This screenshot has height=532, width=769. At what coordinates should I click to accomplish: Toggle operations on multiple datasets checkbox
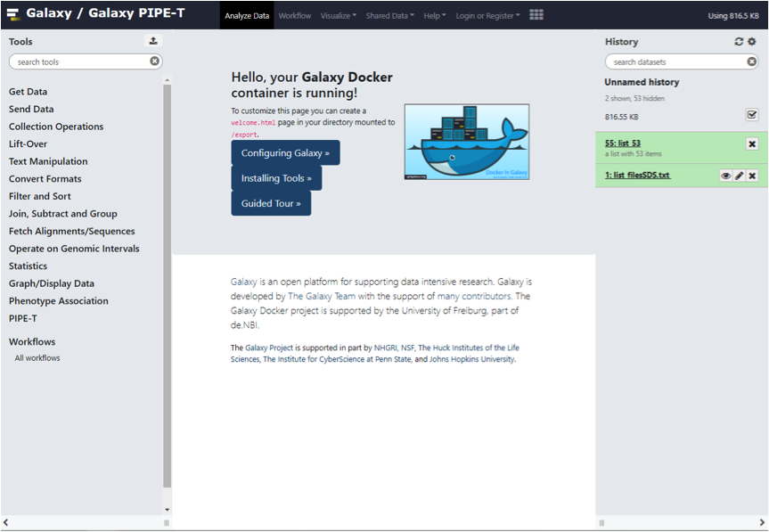tap(752, 115)
